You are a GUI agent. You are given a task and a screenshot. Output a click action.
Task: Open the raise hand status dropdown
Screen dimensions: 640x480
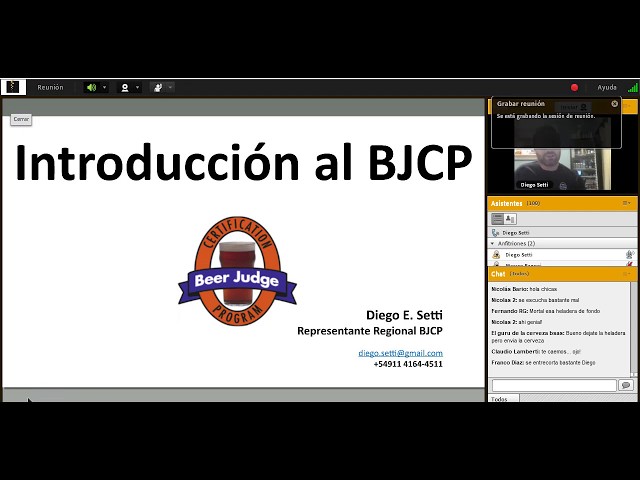point(171,87)
